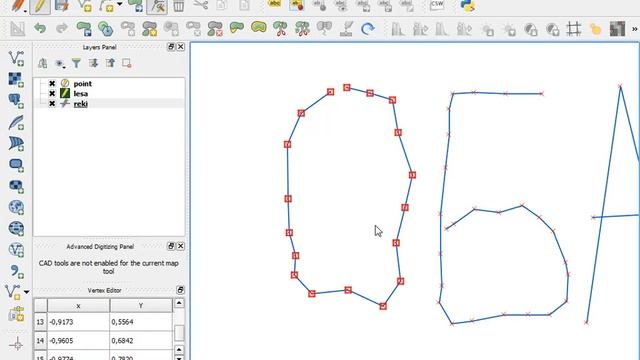Click the Undo arrow

pos(40,29)
